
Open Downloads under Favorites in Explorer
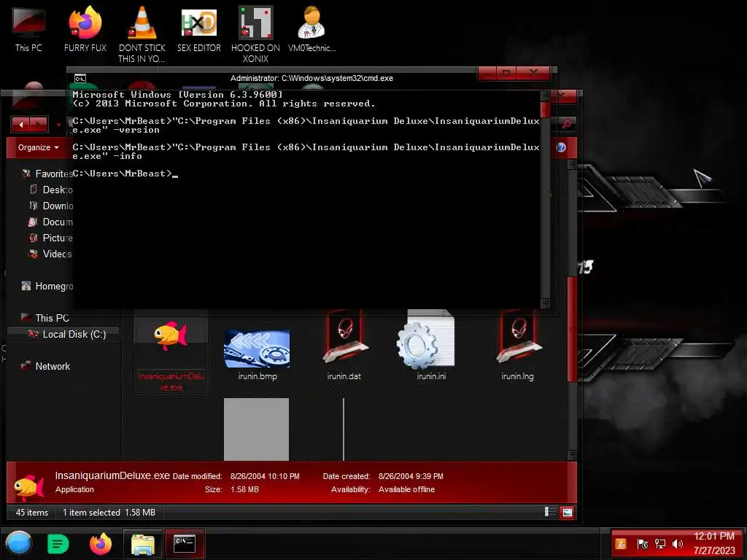51,206
